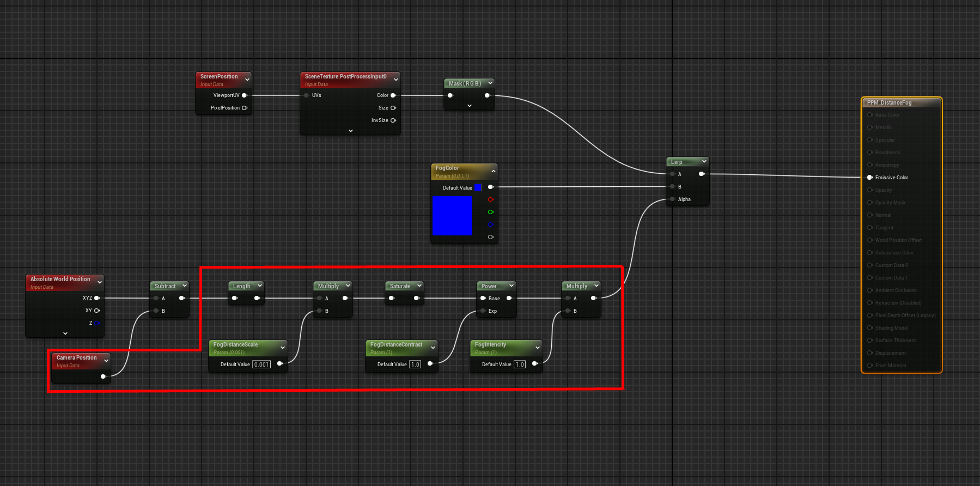The height and width of the screenshot is (486, 980).
Task: Click the XY output pin on Absolute World Position
Action: (x=96, y=311)
